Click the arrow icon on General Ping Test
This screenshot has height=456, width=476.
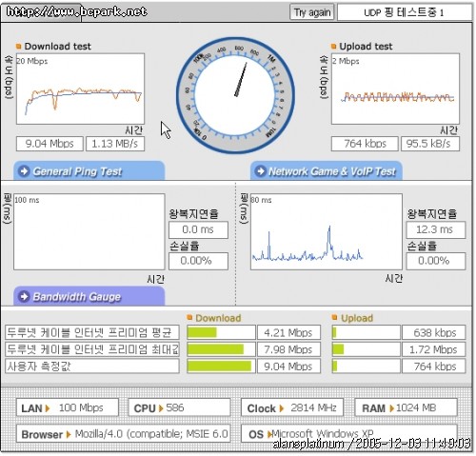(x=24, y=171)
